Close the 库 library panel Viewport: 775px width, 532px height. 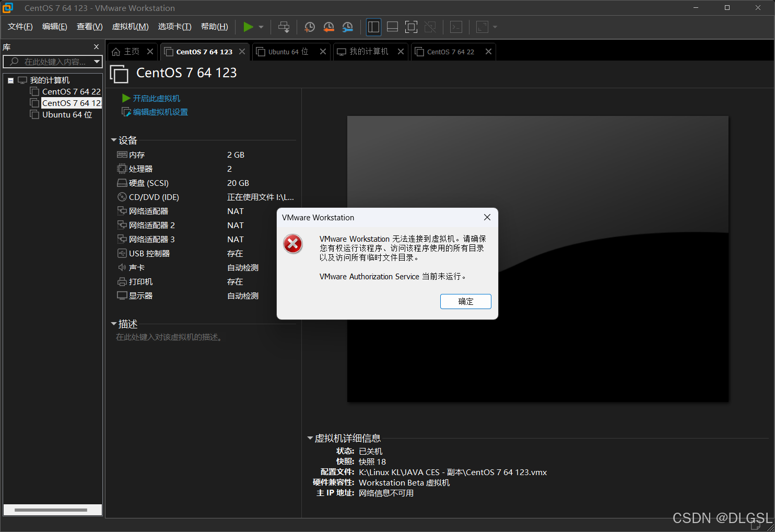[x=96, y=47]
